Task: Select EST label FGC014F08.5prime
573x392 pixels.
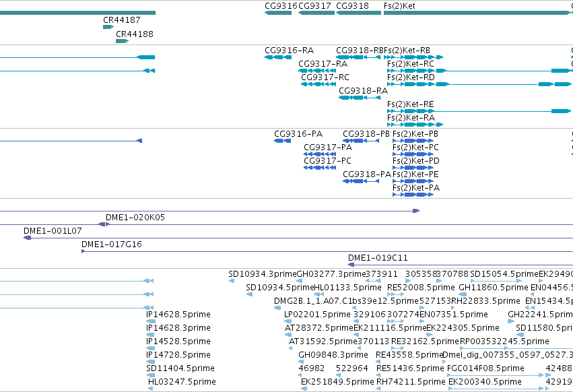Action: [485, 368]
